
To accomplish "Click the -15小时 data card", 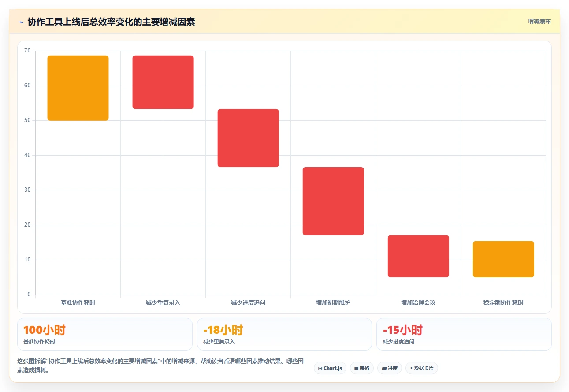I will (x=464, y=334).
